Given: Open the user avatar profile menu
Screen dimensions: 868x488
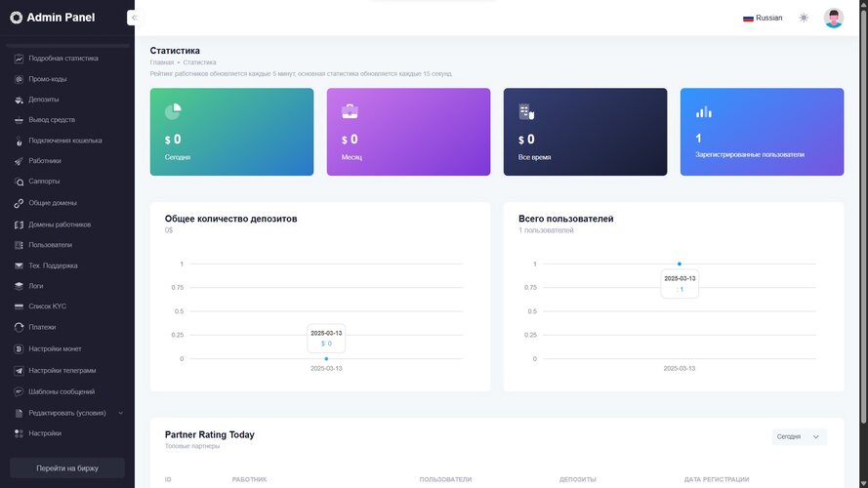Looking at the screenshot, I should point(833,18).
